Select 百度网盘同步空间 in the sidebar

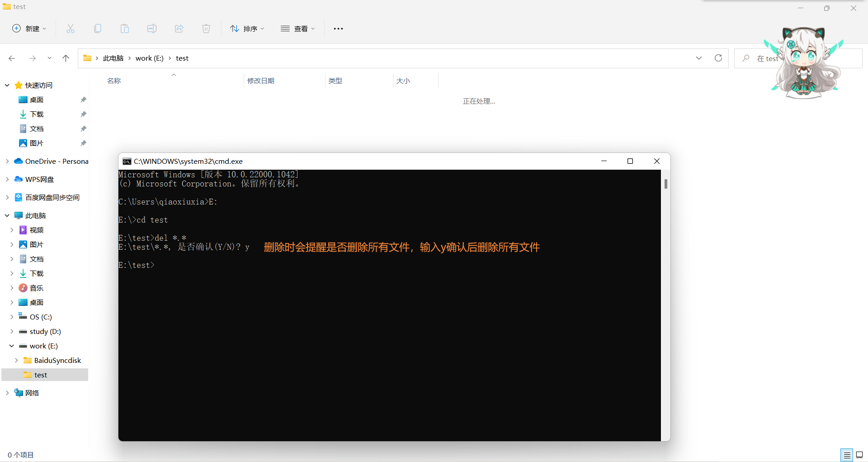click(x=52, y=197)
